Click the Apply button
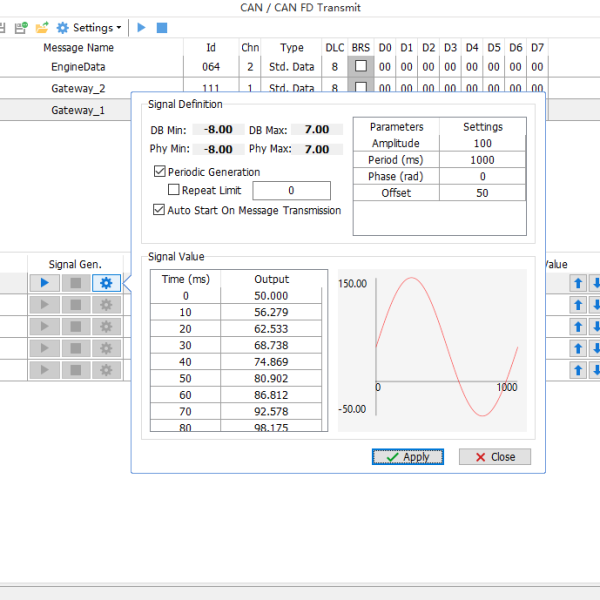600x600 pixels. pos(407,457)
